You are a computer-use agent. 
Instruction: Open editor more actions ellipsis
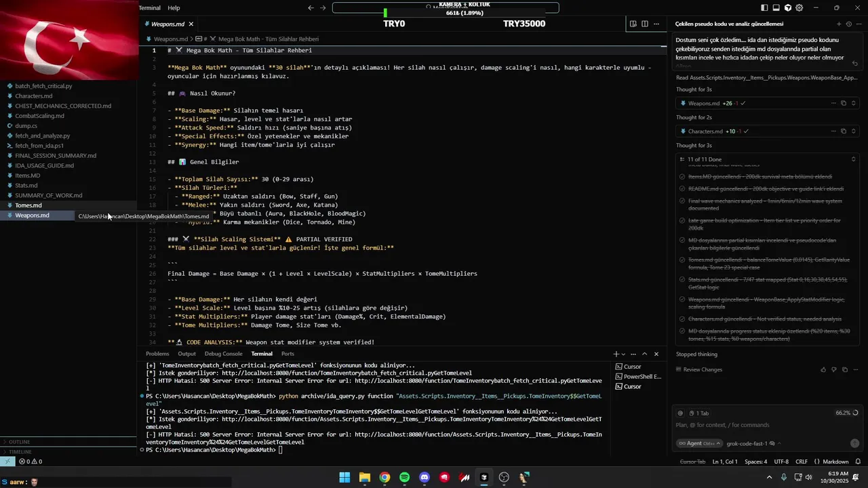point(656,24)
